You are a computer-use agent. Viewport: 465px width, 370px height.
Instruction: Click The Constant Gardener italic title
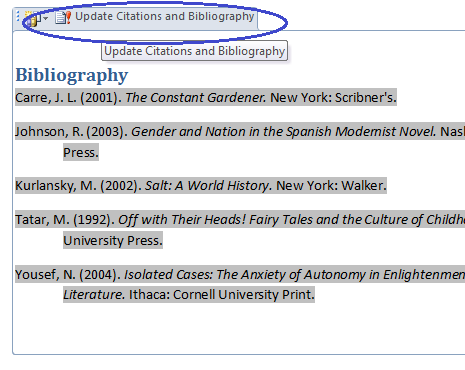click(196, 97)
